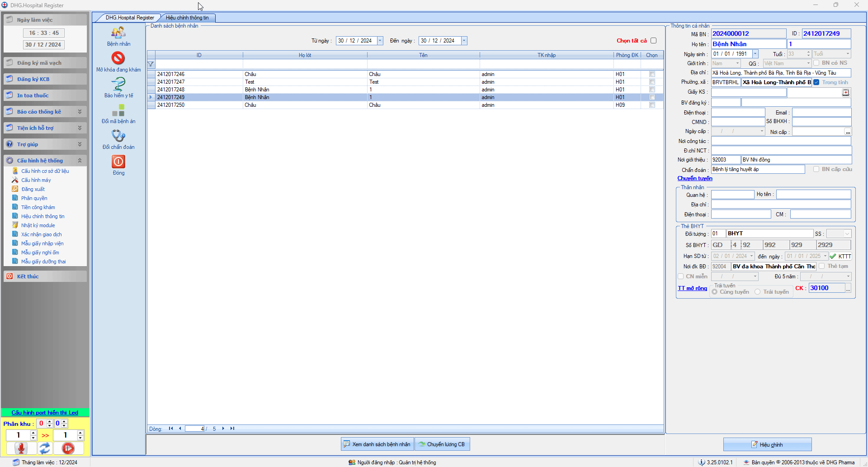Select the Cùng tuyến radio button
The image size is (868, 467).
pyautogui.click(x=715, y=292)
